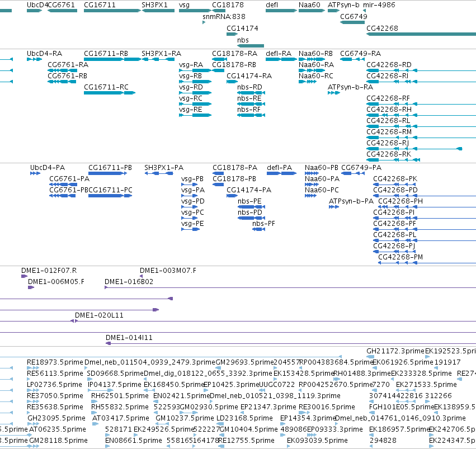Click transcript CG42268-RK
The height and width of the screenshot is (449, 476).
tap(389, 154)
